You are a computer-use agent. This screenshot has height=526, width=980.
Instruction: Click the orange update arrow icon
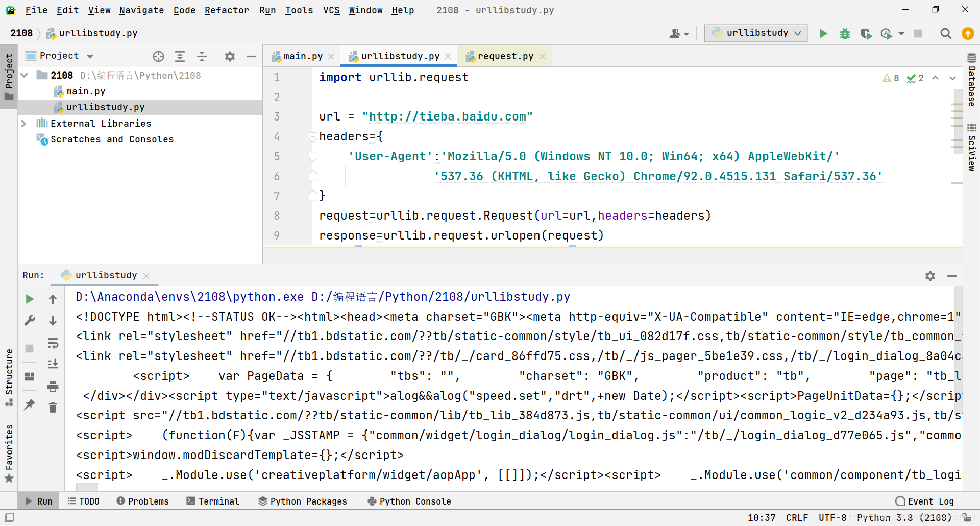click(967, 33)
